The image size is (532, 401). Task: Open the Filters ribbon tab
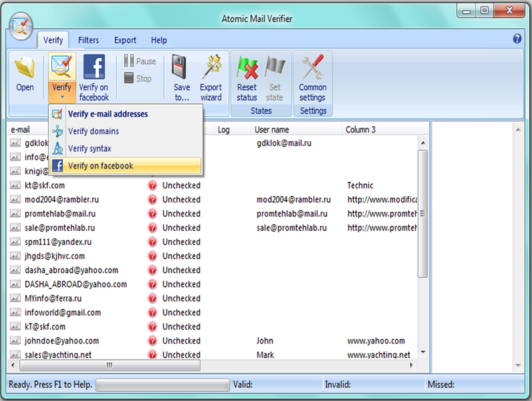(x=88, y=40)
